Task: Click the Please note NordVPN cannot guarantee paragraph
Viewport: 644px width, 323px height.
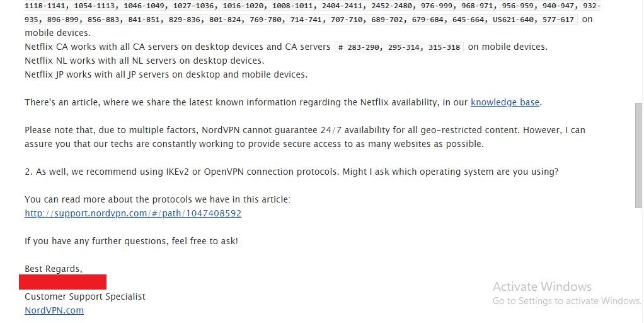Action: (305, 138)
